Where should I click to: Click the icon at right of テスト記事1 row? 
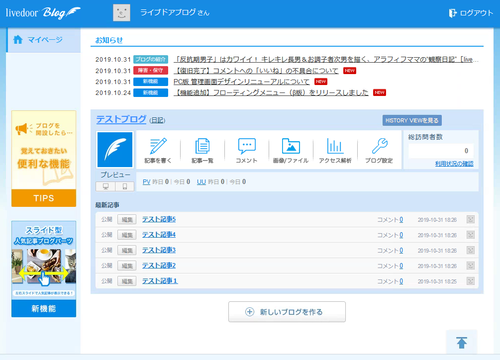coord(470,281)
